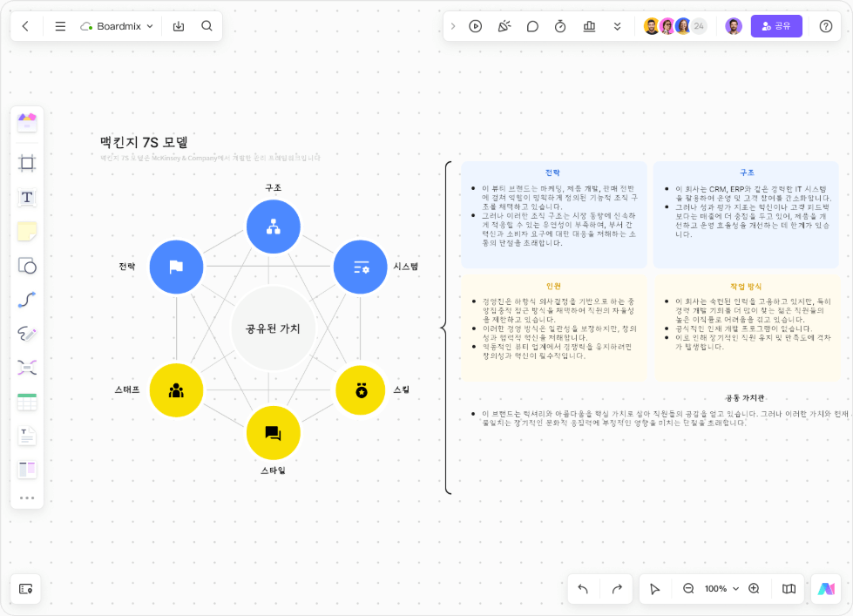This screenshot has width=853, height=616.
Task: Select the yellow 스타일 chat circle
Action: (x=273, y=433)
